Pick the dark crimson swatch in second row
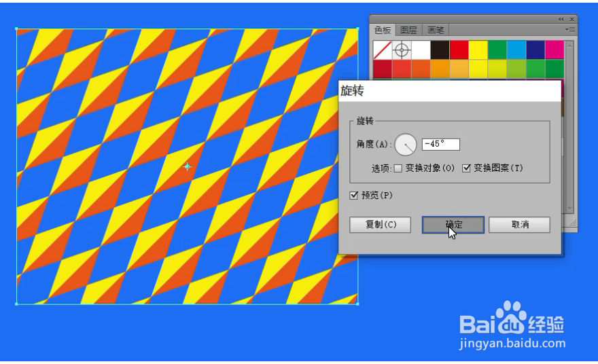Screen dimensions: 598x364 [x=383, y=69]
